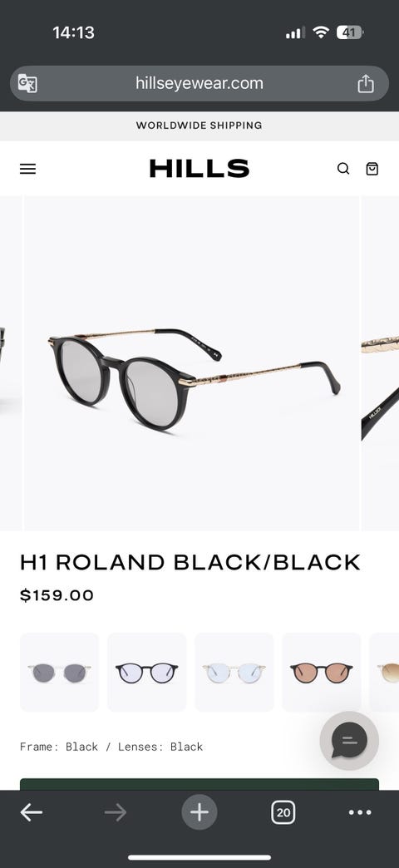This screenshot has height=868, width=399.
Task: Select the clear frame grey lens variant
Action: click(59, 672)
